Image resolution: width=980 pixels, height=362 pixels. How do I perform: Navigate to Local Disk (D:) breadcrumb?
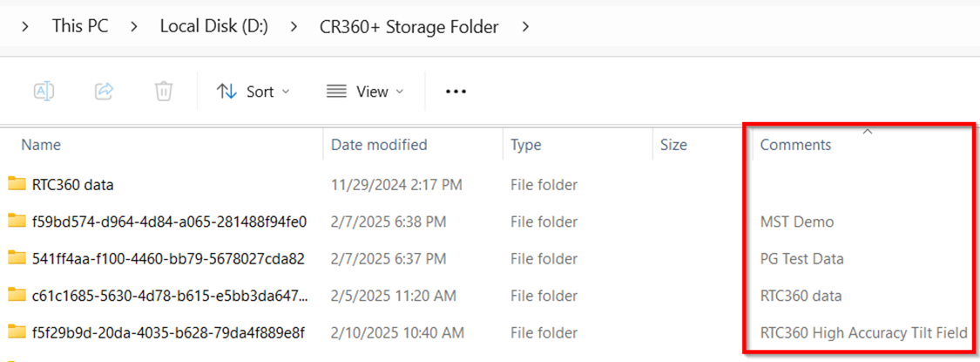tap(213, 27)
